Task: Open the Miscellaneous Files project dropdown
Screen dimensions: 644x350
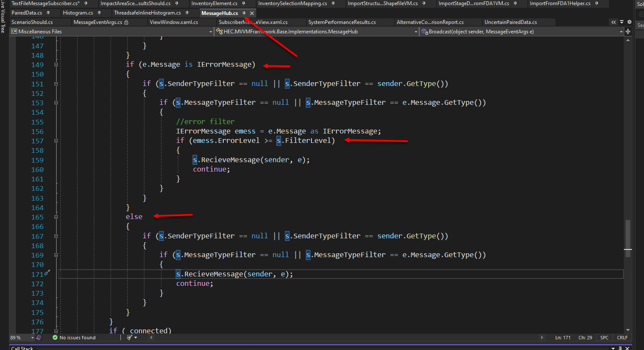Action: [x=210, y=31]
